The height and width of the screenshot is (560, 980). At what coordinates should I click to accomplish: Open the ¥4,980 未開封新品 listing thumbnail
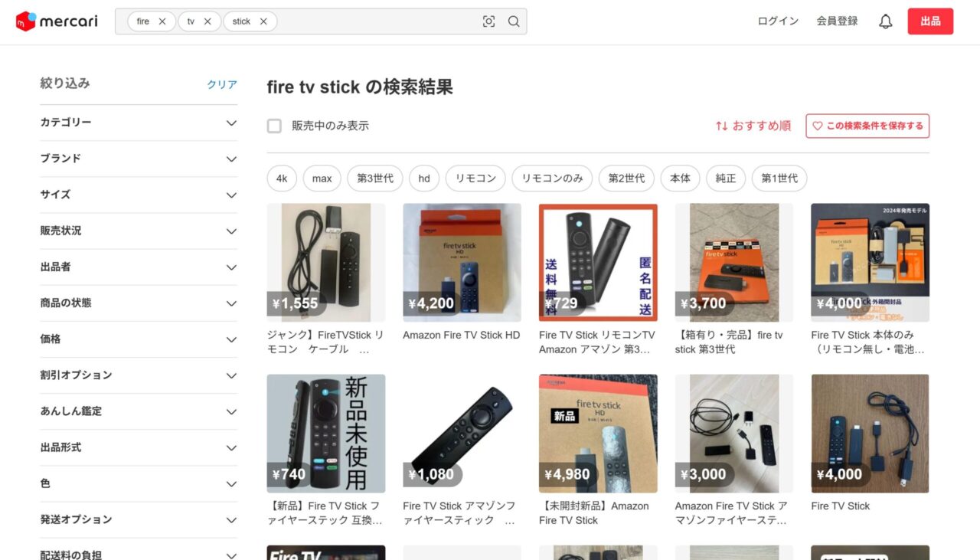click(598, 434)
